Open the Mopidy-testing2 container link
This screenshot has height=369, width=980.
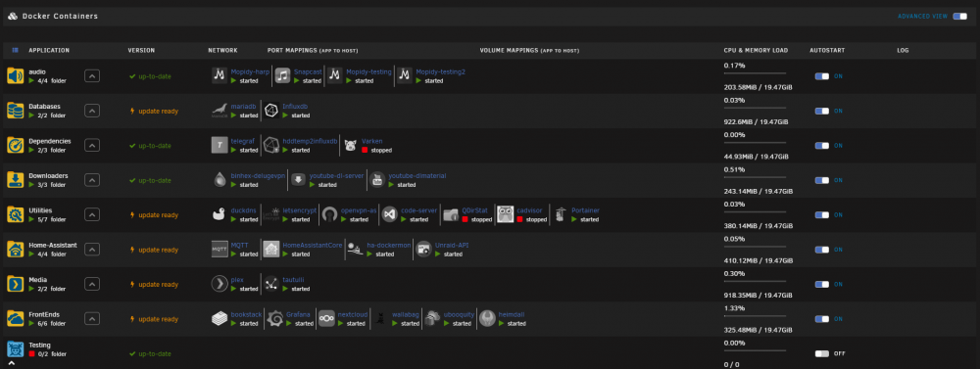pyautogui.click(x=440, y=71)
